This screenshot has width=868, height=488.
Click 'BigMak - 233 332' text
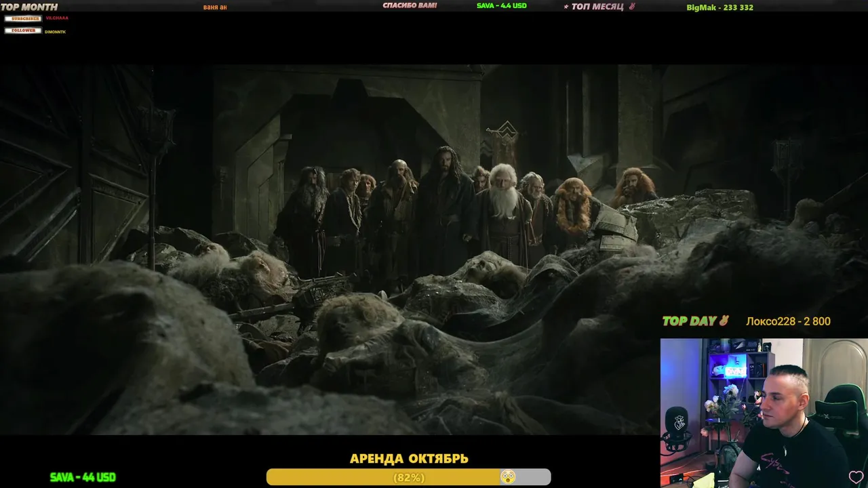[719, 7]
